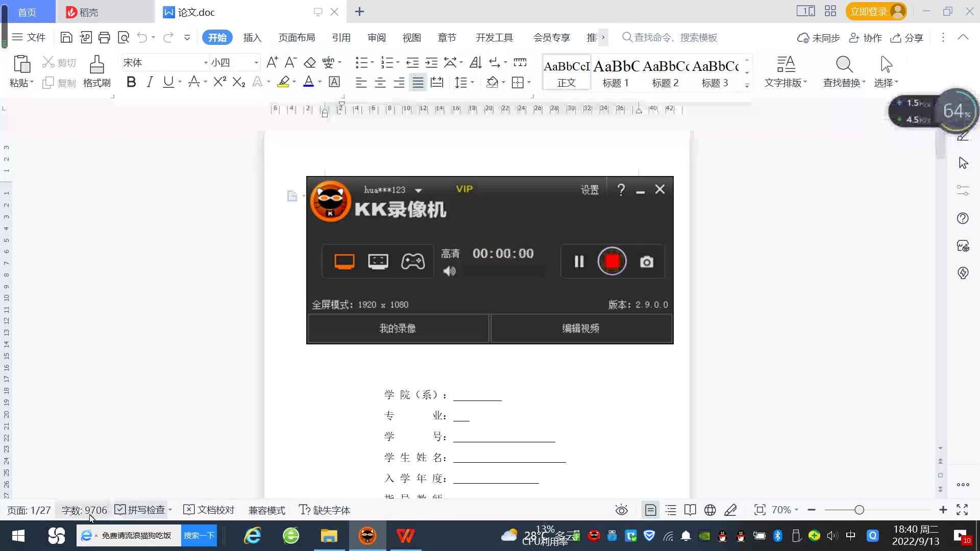Click the KK recorder volume speaker icon
The width and height of the screenshot is (980, 551).
tap(449, 271)
